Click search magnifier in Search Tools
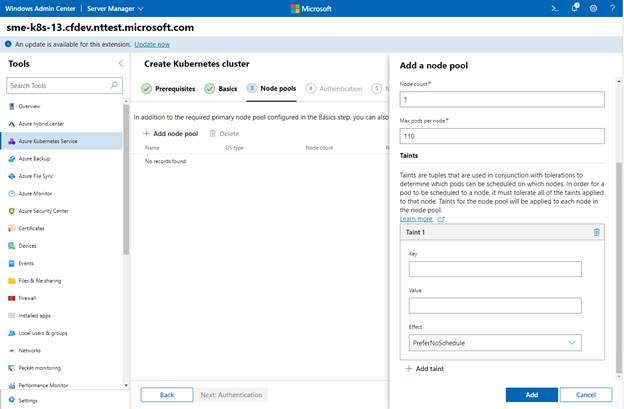 point(114,85)
